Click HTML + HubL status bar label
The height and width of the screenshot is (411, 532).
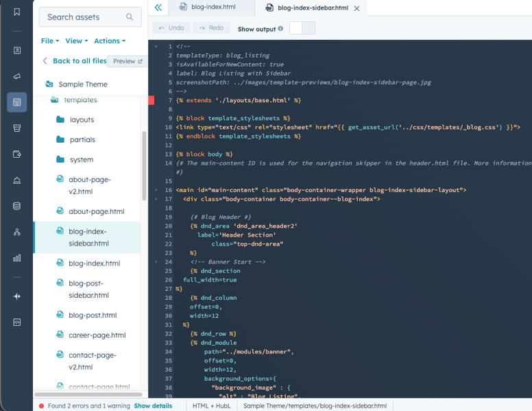(x=211, y=406)
